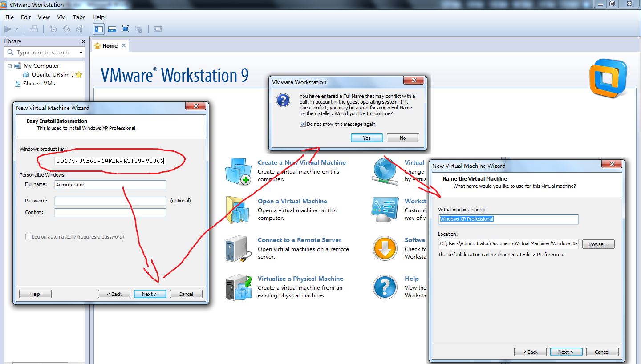Click the Browse button for location
Image resolution: width=641 pixels, height=364 pixels.
click(x=598, y=244)
